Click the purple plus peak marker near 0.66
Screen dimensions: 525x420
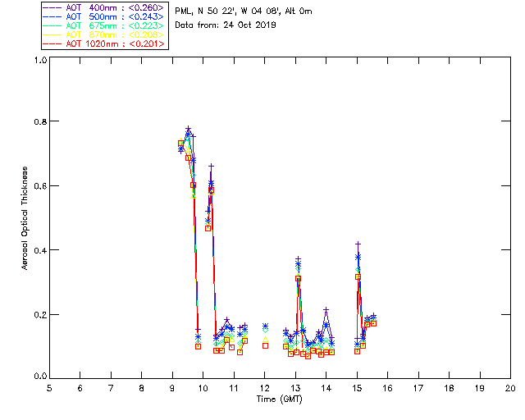point(211,166)
